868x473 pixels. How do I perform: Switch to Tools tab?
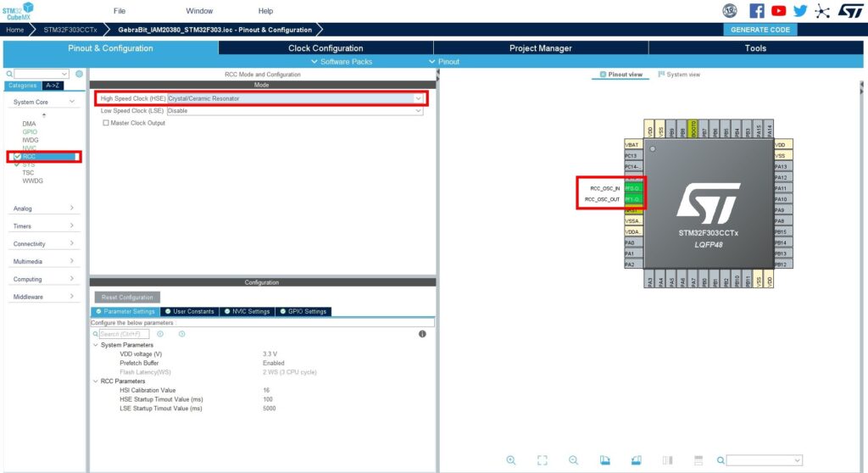[755, 48]
